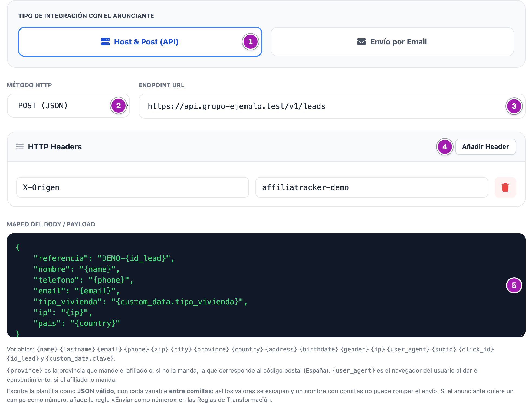This screenshot has width=532, height=411.
Task: Click the "HTTP Headers" section title
Action: point(55,147)
